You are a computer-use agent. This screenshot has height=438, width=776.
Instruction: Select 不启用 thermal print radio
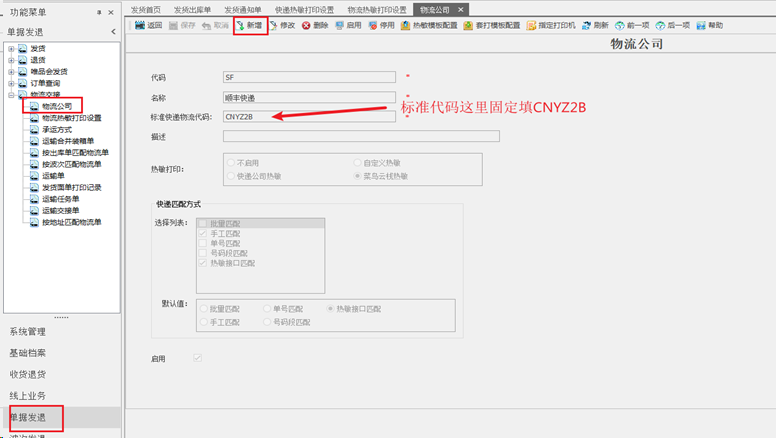[x=231, y=162]
